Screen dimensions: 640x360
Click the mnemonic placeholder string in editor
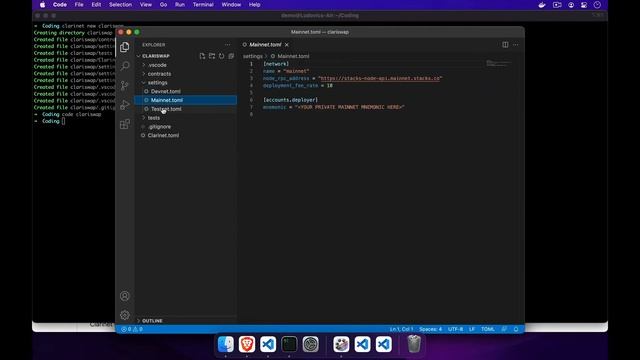349,107
